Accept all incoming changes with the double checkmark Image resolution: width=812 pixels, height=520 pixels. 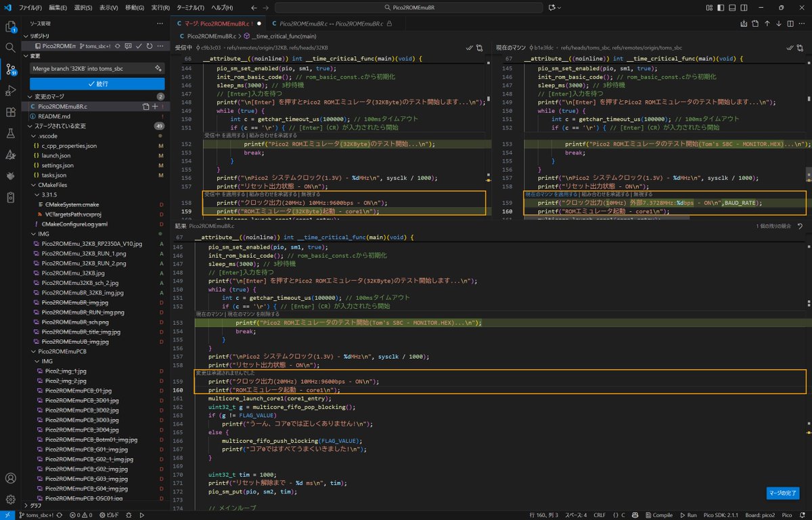pyautogui.click(x=468, y=47)
